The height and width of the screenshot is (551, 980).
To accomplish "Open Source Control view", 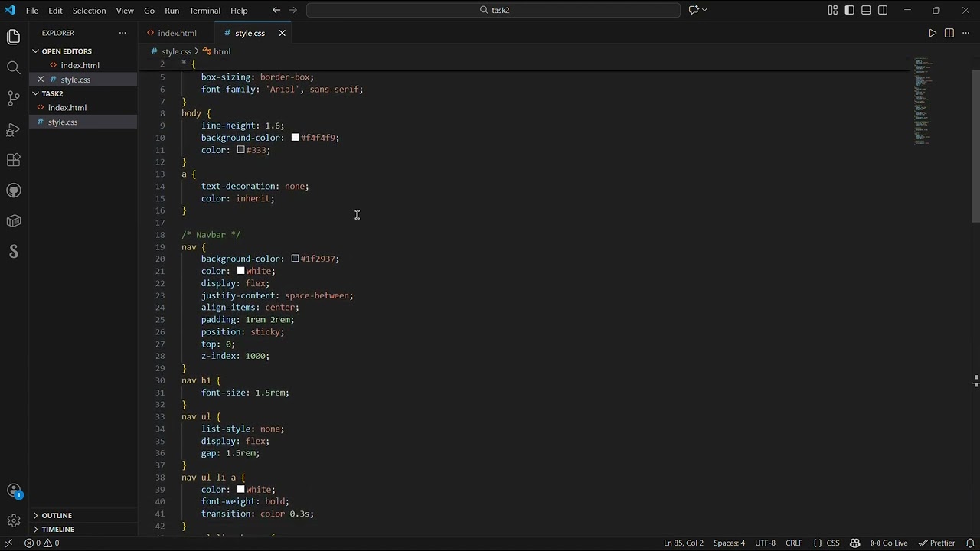I will tap(13, 98).
